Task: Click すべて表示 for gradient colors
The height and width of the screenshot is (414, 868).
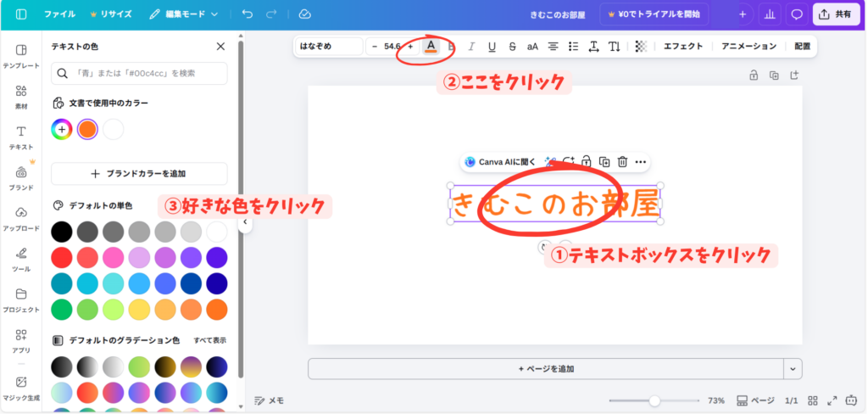Action: tap(210, 340)
